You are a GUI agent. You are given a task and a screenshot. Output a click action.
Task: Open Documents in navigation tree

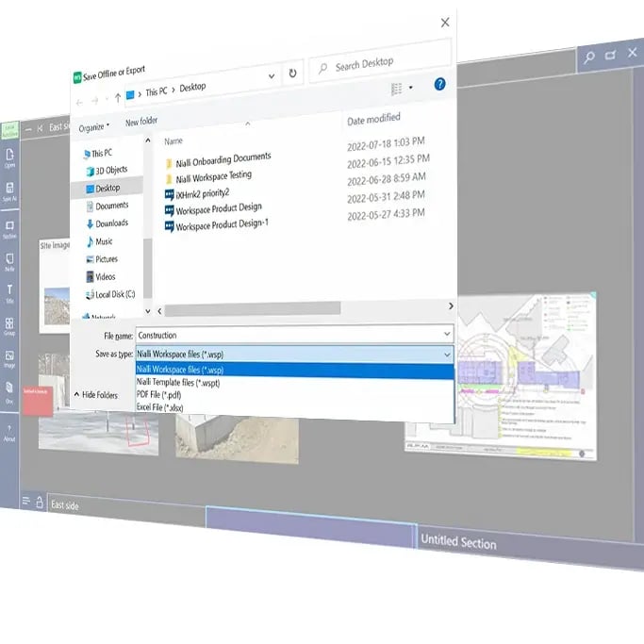(107, 206)
